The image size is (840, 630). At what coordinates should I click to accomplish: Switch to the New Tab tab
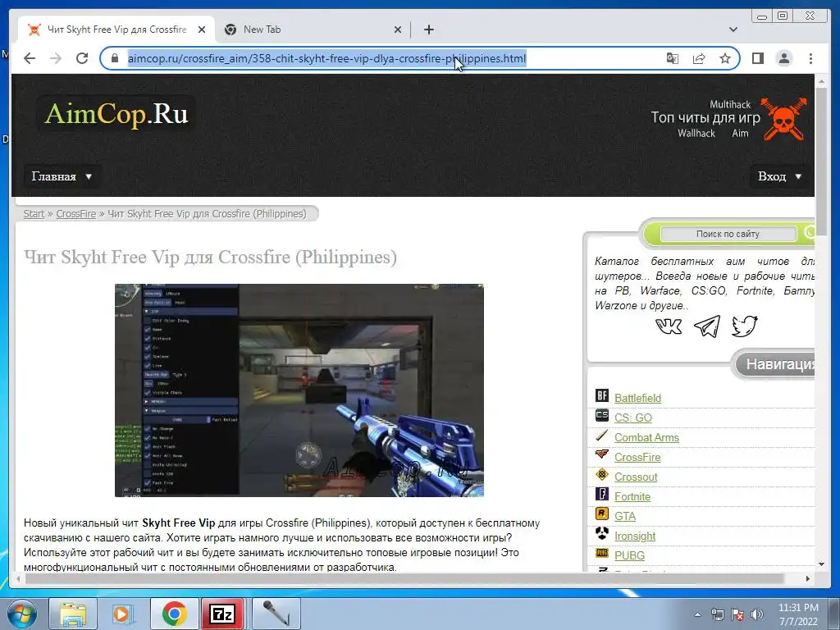[312, 30]
